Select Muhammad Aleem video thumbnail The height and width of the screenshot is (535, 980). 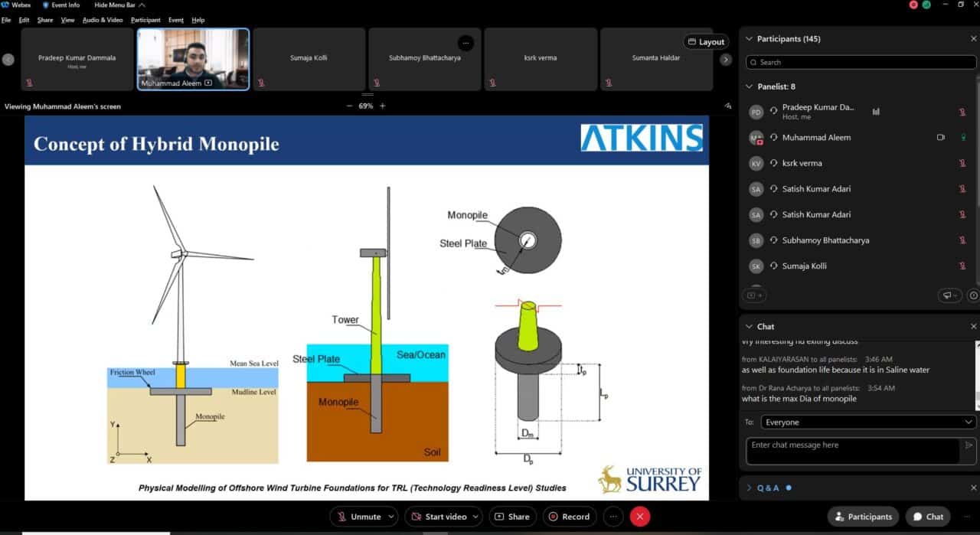click(193, 60)
